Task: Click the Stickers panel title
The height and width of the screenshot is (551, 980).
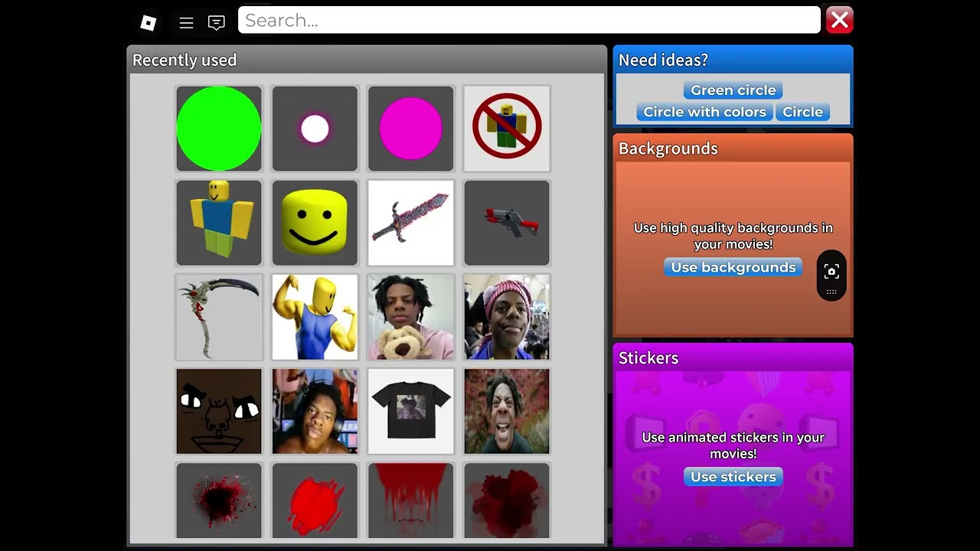Action: click(648, 358)
